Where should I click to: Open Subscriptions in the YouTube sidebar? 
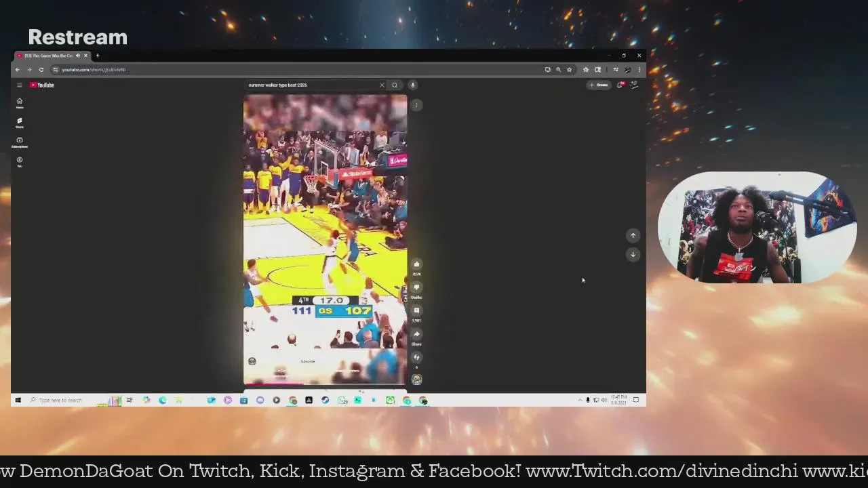[20, 142]
